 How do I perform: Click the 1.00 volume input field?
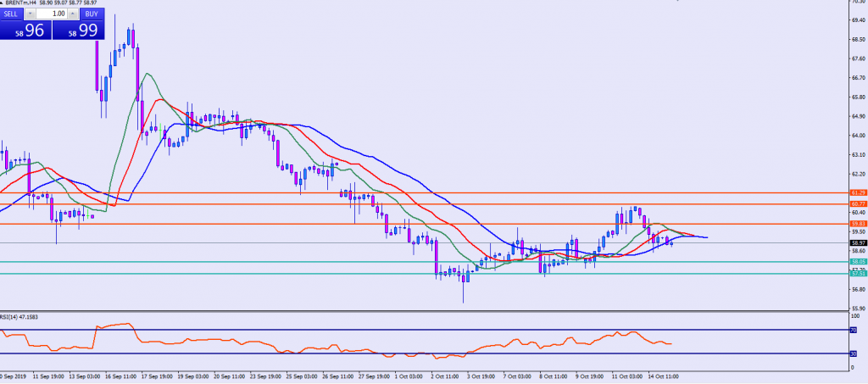pyautogui.click(x=52, y=14)
